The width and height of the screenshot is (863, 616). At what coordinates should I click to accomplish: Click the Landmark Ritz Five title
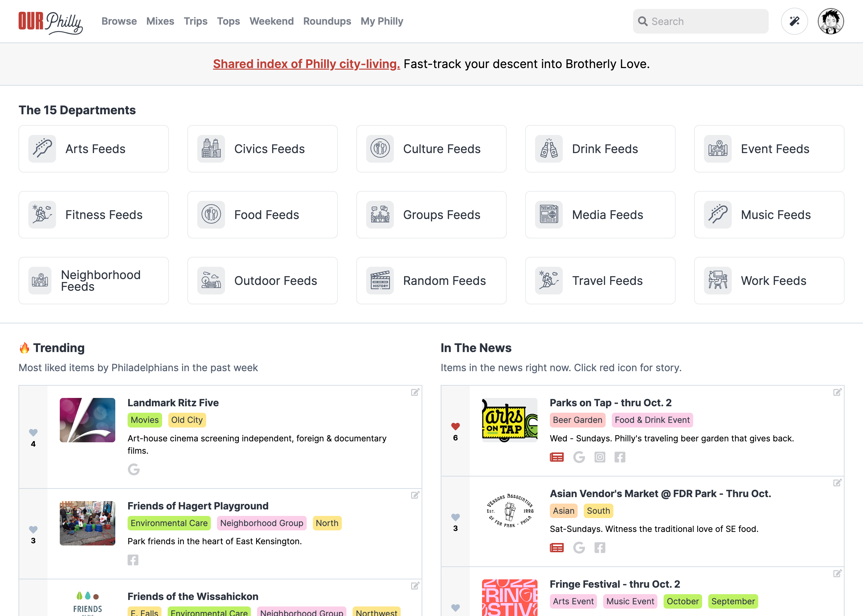click(173, 403)
